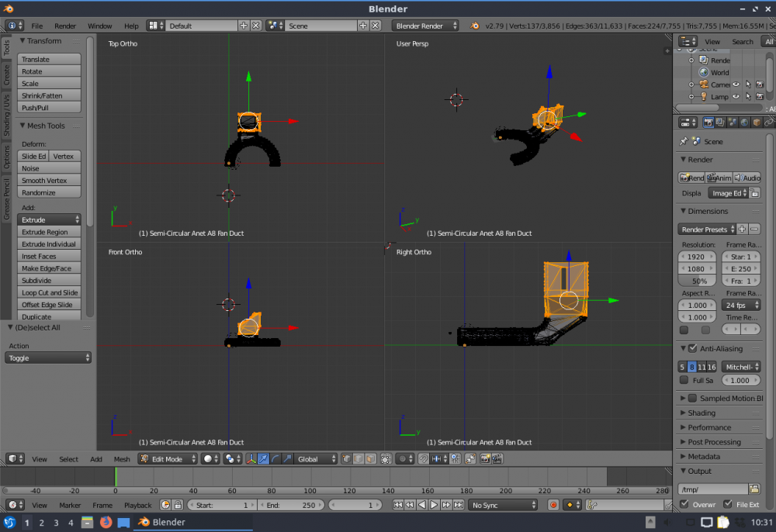Open the World properties tab icon
The image size is (776, 532).
click(x=744, y=123)
